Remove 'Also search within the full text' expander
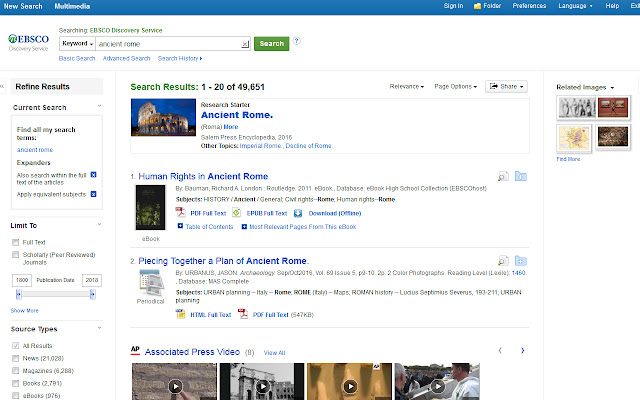Viewport: 640px width, 400px height. pos(93,175)
